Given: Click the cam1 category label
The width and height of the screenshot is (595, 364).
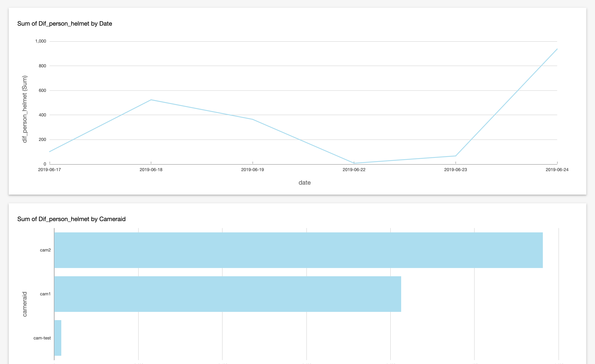Looking at the screenshot, I should (45, 294).
